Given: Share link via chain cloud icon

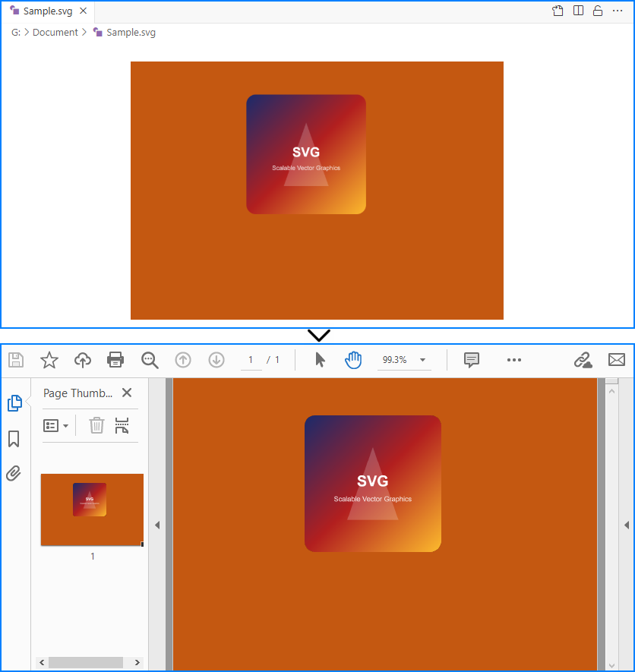Looking at the screenshot, I should 583,360.
